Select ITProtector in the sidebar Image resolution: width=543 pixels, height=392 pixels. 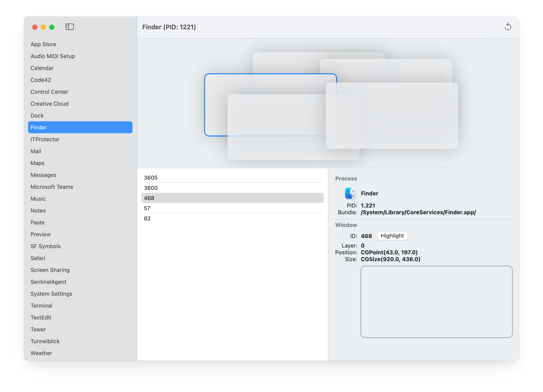pos(80,139)
